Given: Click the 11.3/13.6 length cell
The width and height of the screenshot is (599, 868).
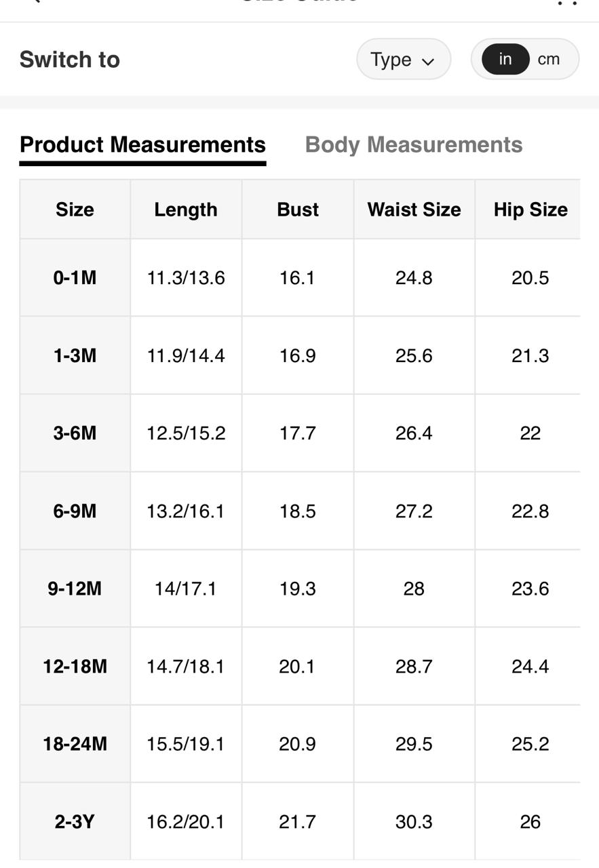Looking at the screenshot, I should [x=186, y=278].
